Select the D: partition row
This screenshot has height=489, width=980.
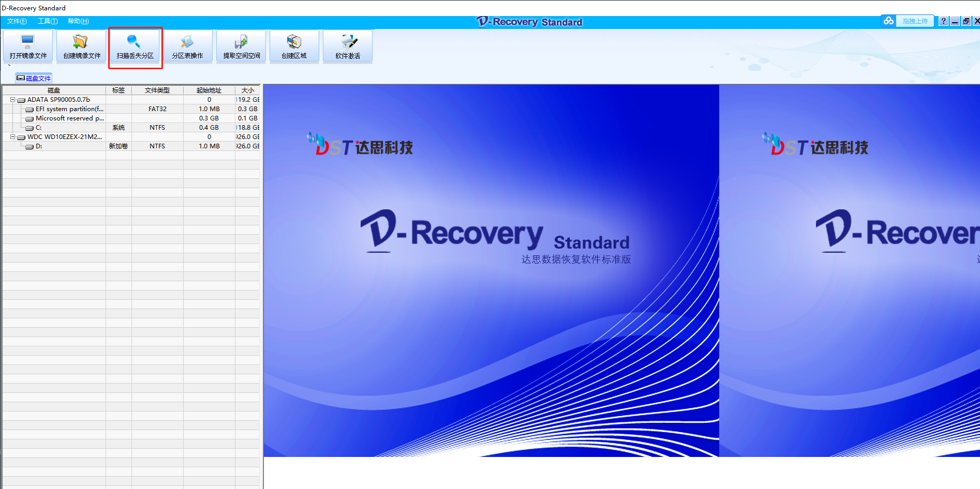click(x=131, y=146)
